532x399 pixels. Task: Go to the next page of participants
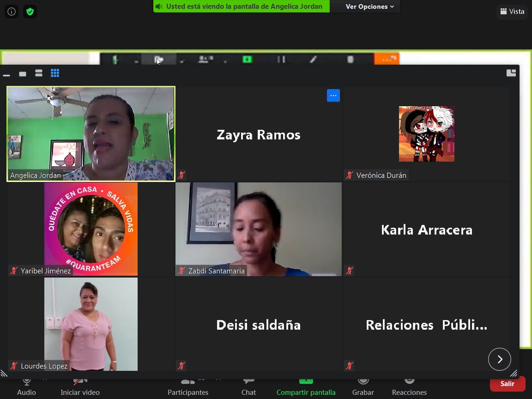click(499, 359)
